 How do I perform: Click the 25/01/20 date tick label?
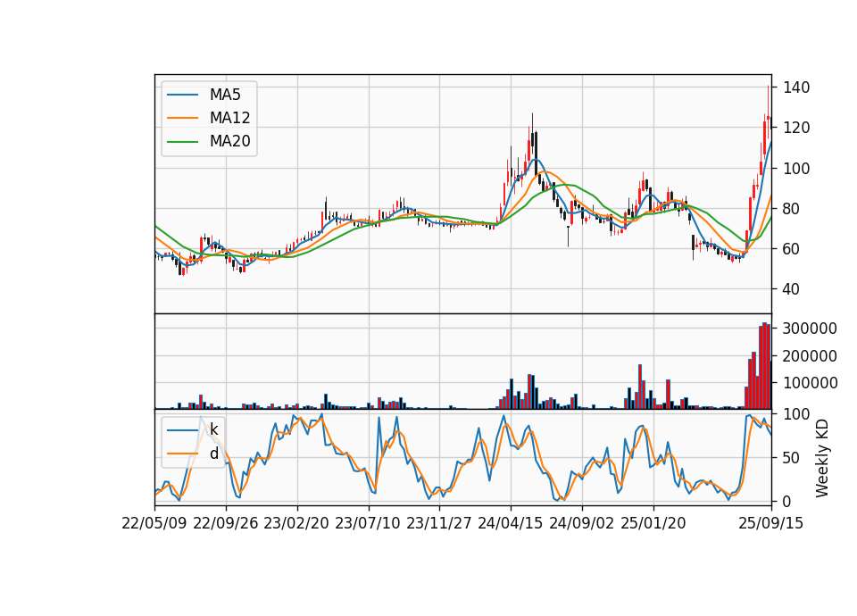point(653,524)
